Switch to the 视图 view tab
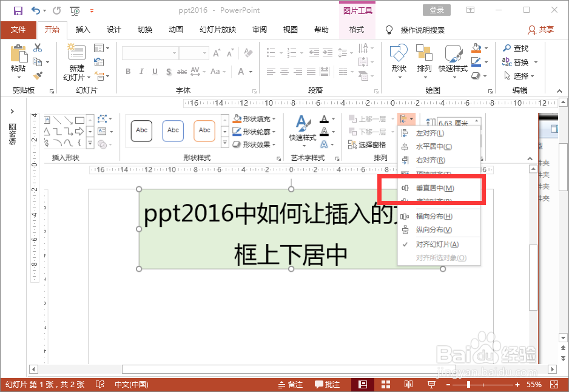569x392 pixels. (x=291, y=30)
